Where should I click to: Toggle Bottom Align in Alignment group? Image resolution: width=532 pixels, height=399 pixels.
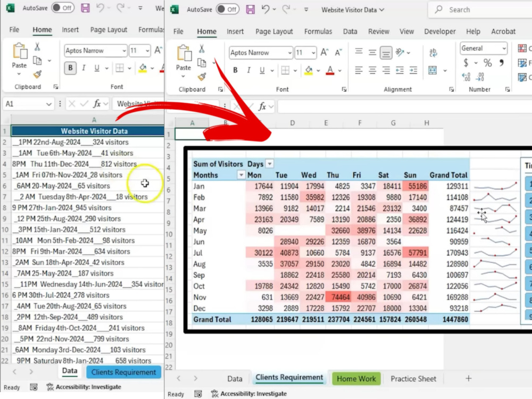pos(386,53)
